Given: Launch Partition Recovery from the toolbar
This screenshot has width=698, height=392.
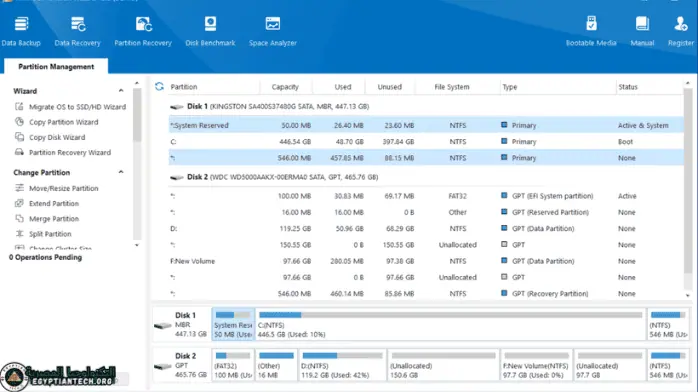Looking at the screenshot, I should (143, 31).
